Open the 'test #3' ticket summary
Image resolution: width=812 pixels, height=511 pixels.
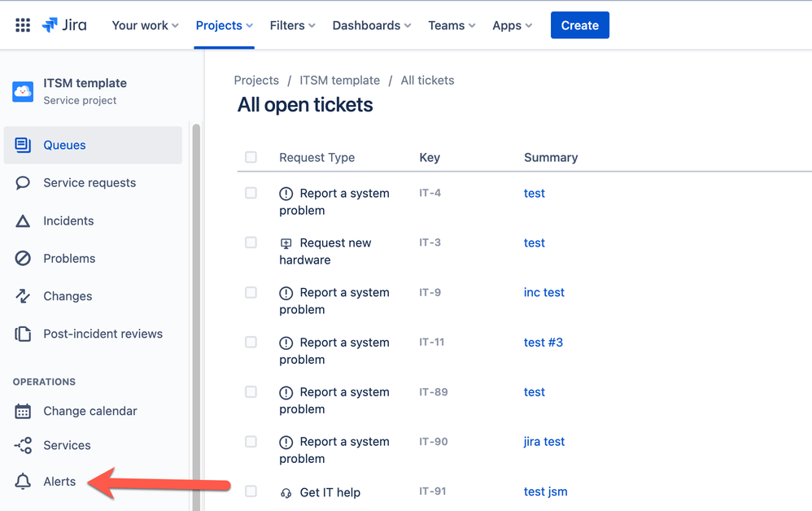(544, 343)
